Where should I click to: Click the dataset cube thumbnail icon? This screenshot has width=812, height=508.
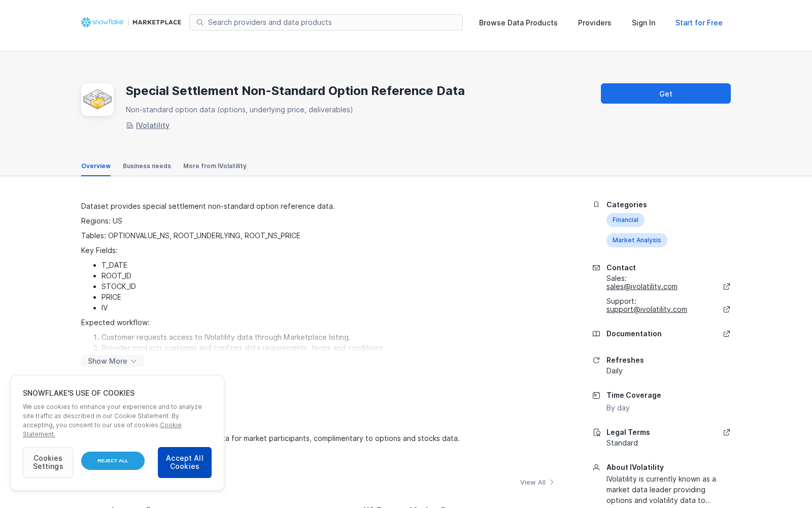point(97,100)
